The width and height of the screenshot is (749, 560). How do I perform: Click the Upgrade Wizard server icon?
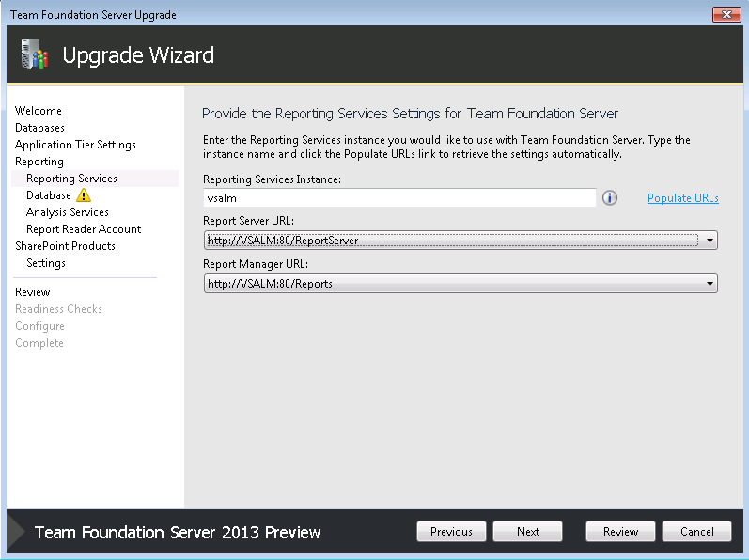click(x=35, y=54)
